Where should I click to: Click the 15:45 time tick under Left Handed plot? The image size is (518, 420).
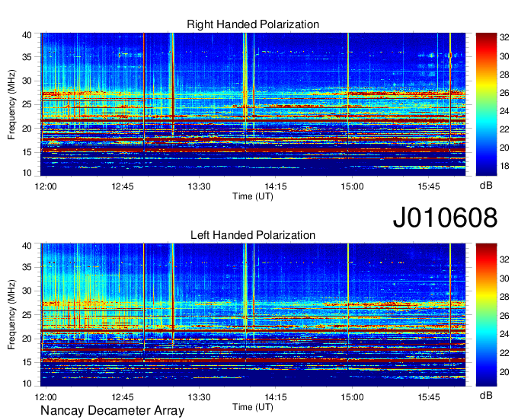[x=429, y=397]
